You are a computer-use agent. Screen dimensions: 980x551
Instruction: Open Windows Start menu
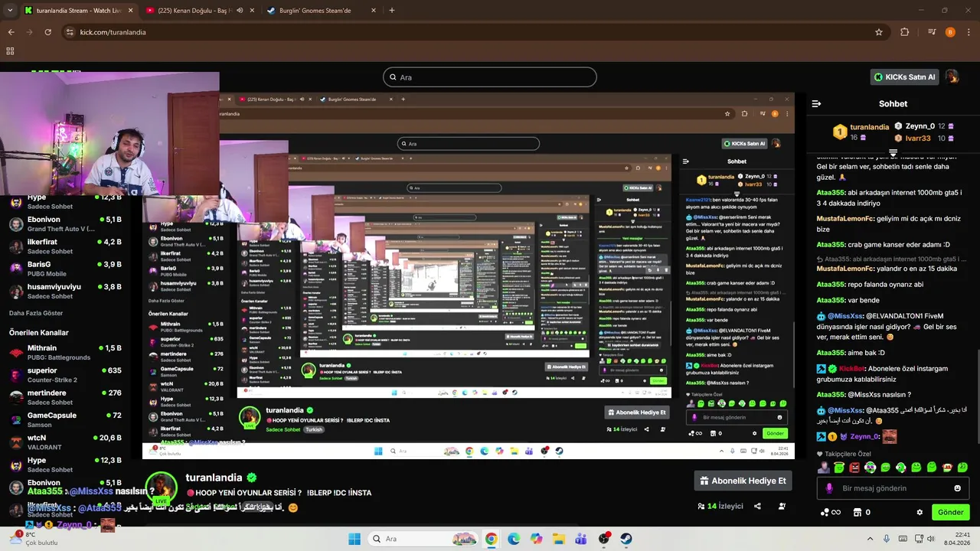[x=354, y=539]
